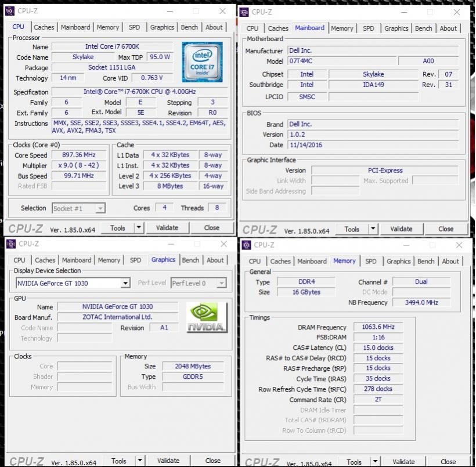Click the BIOS date field 11/14/2016

(373, 145)
